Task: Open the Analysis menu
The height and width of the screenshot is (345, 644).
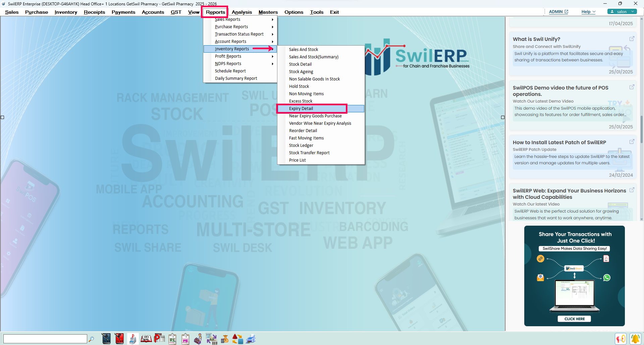Action: (x=241, y=12)
